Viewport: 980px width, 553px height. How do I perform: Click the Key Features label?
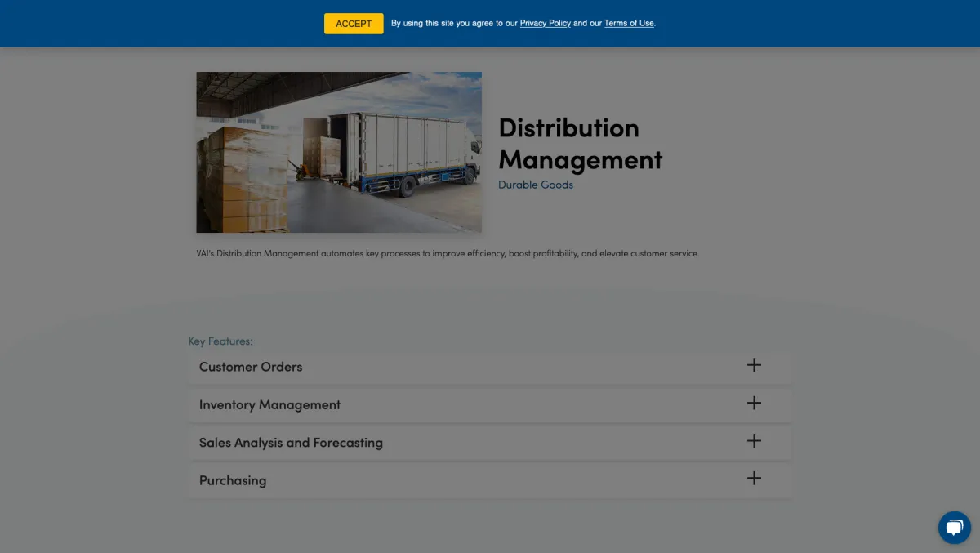[220, 341]
